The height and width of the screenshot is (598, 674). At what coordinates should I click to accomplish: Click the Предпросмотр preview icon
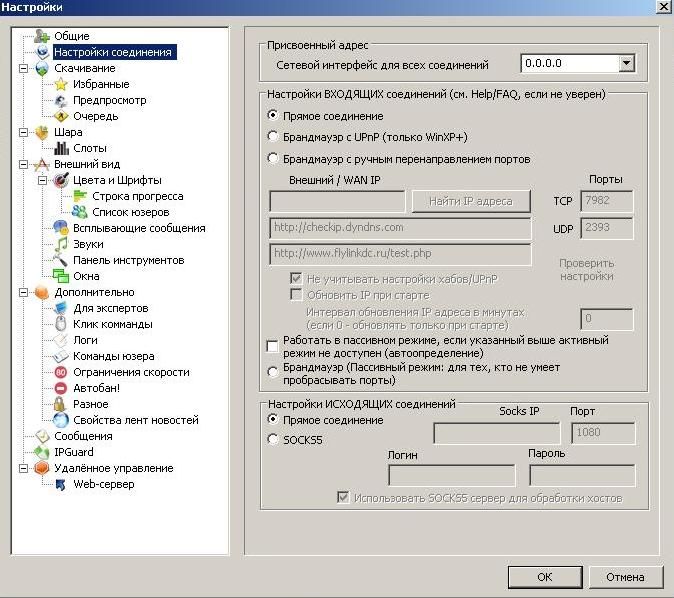[61, 100]
